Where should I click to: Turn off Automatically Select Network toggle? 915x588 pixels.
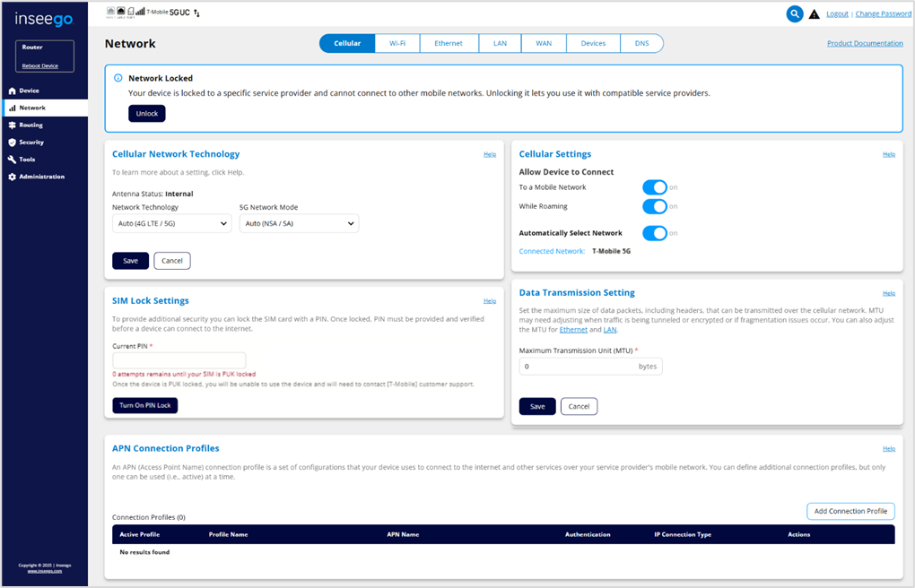click(x=655, y=233)
